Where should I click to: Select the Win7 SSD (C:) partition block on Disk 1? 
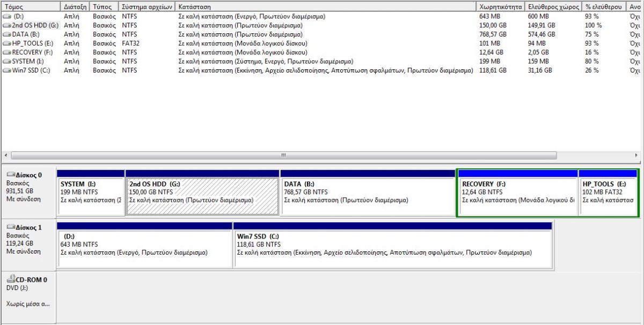[393, 244]
